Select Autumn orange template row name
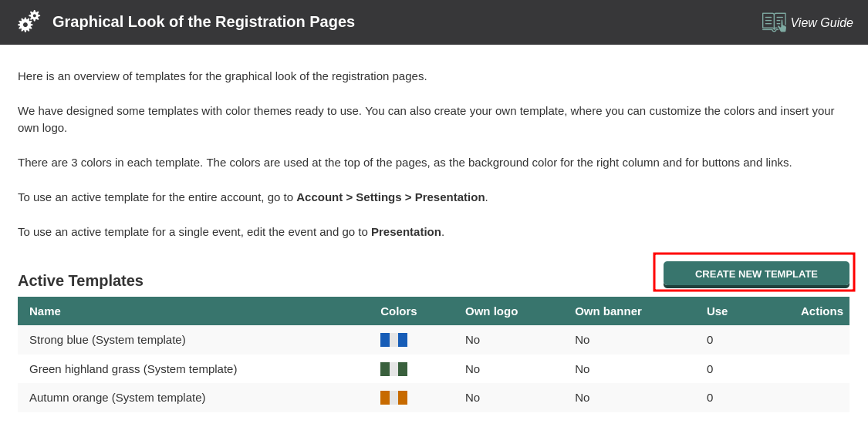Image resolution: width=868 pixels, height=437 pixels. click(x=117, y=398)
